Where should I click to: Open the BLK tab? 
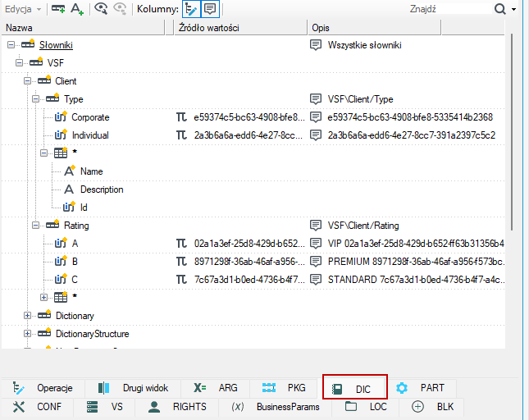pyautogui.click(x=432, y=407)
